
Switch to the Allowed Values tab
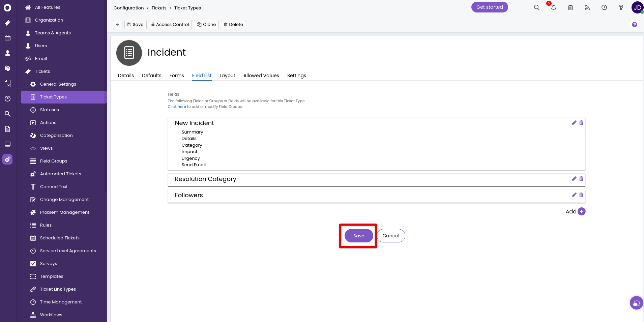261,76
